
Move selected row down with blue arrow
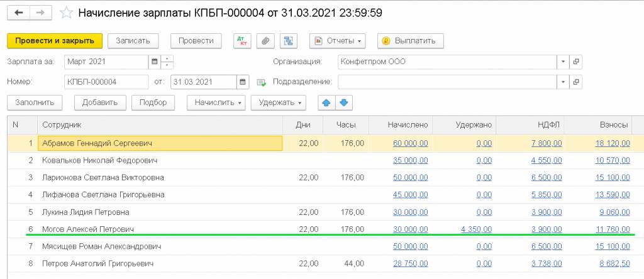(x=344, y=102)
